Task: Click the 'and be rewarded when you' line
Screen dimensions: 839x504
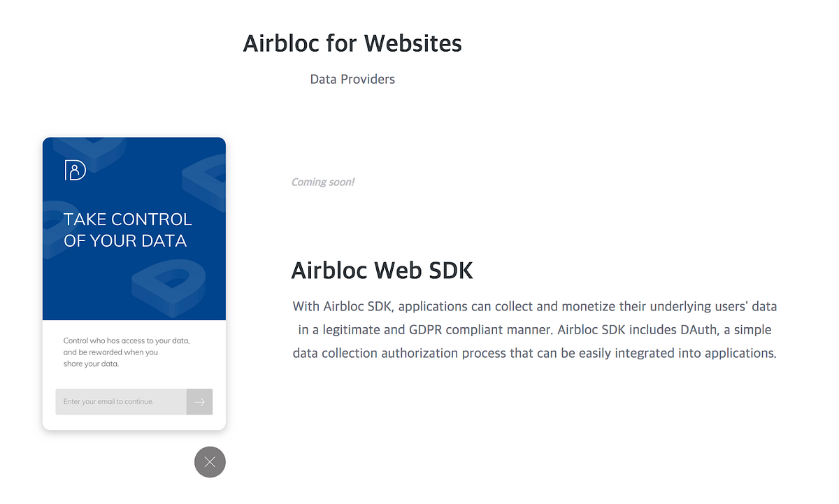Action: (110, 352)
